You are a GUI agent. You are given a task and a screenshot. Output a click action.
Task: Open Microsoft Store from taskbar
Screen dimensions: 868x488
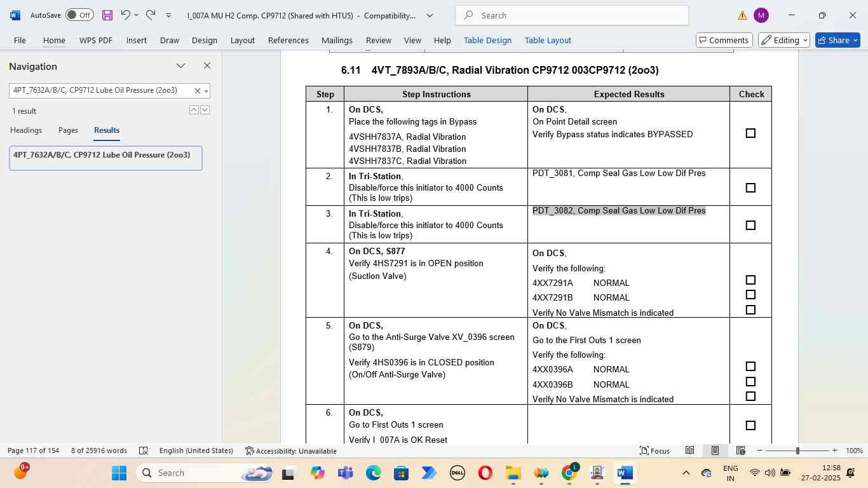(401, 473)
